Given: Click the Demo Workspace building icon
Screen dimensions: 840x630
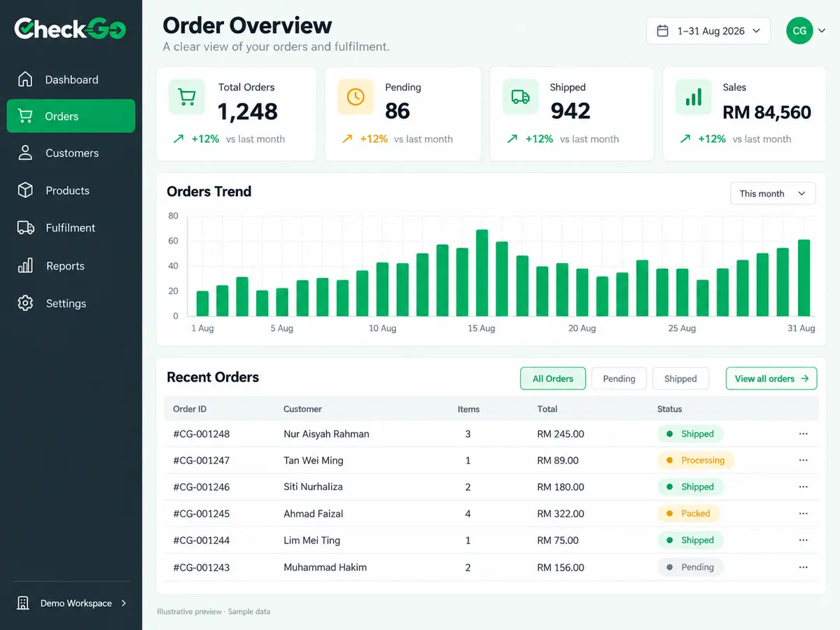Looking at the screenshot, I should click(x=23, y=603).
